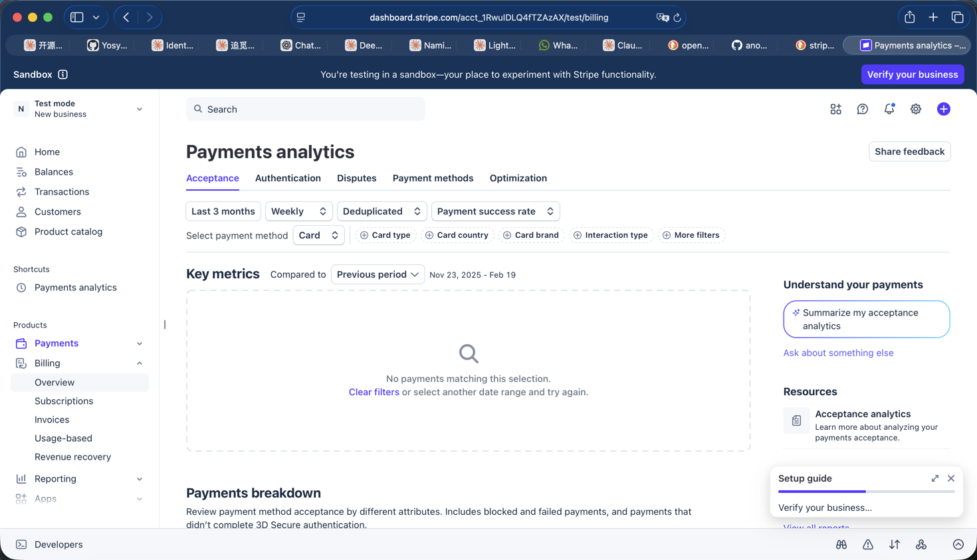The image size is (977, 560).
Task: Click Verify your business button
Action: click(913, 74)
